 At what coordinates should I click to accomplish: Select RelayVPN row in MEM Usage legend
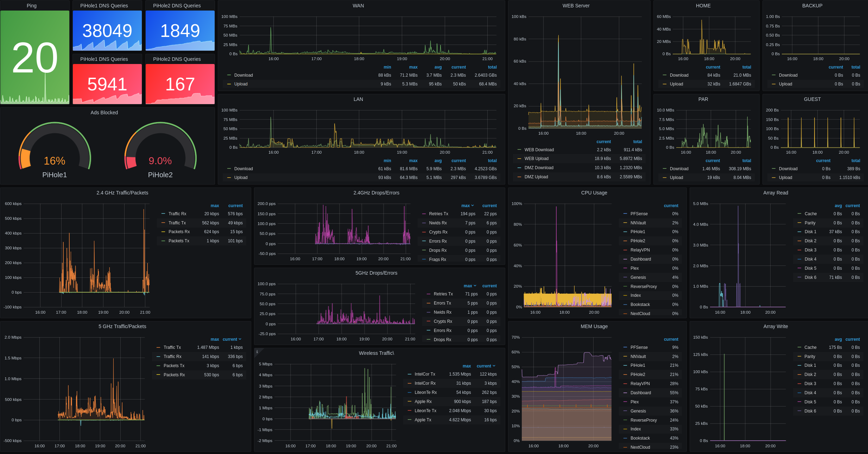tap(651, 384)
